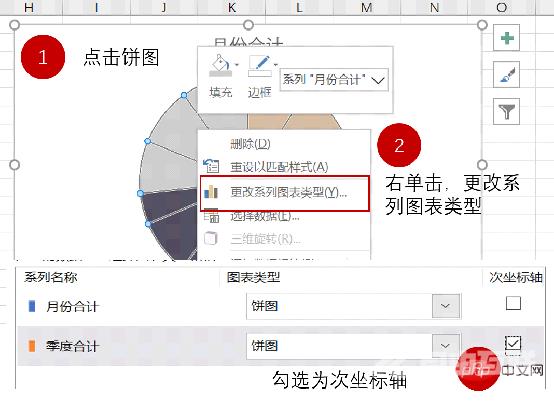This screenshot has height=403, width=554.
Task: Expand the 边框 outline dropdown arrow
Action: [276, 65]
